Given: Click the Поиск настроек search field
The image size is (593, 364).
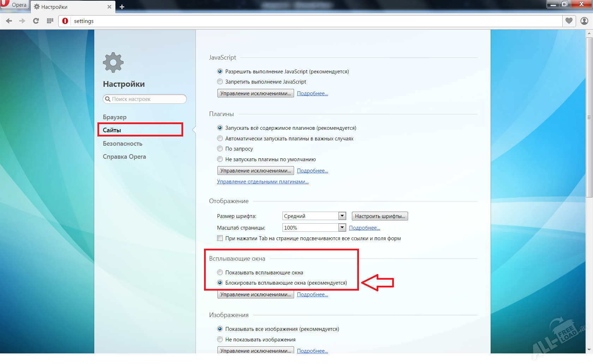Looking at the screenshot, I should coord(144,99).
